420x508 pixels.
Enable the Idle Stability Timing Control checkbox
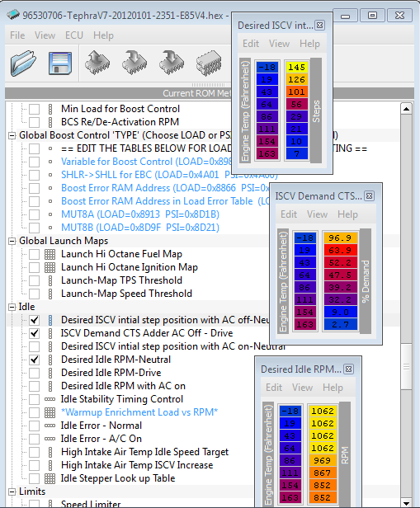[x=35, y=399]
